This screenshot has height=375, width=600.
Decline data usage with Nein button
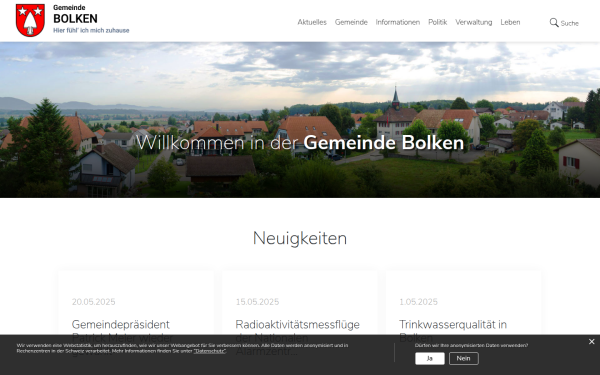[463, 359]
